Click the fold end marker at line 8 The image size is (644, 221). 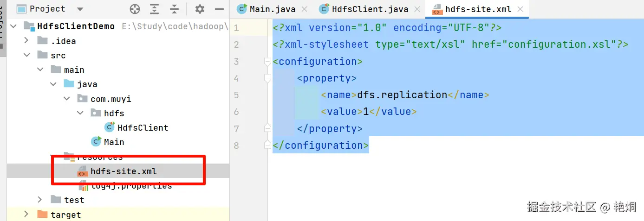click(x=267, y=145)
